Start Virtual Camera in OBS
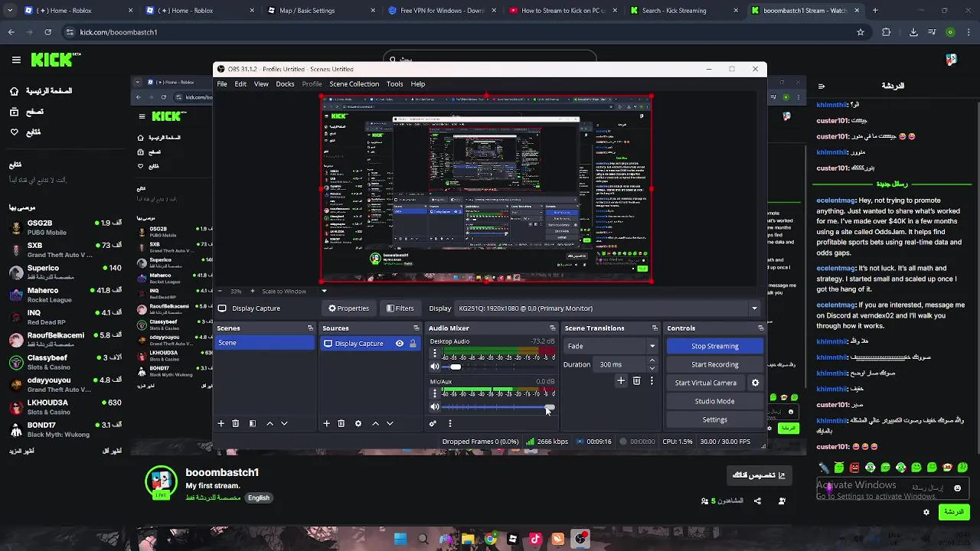 click(705, 383)
